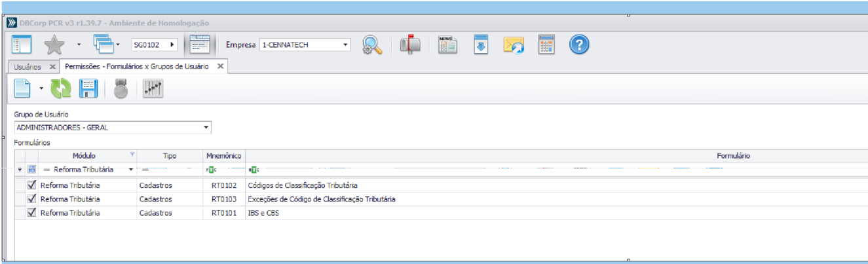Sort by the Mnemônico column header
Screen dimensions: 868x264
[223, 156]
